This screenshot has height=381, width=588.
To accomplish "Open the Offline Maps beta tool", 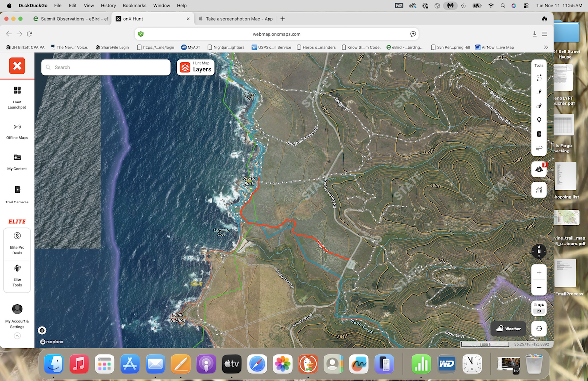I will (539, 169).
